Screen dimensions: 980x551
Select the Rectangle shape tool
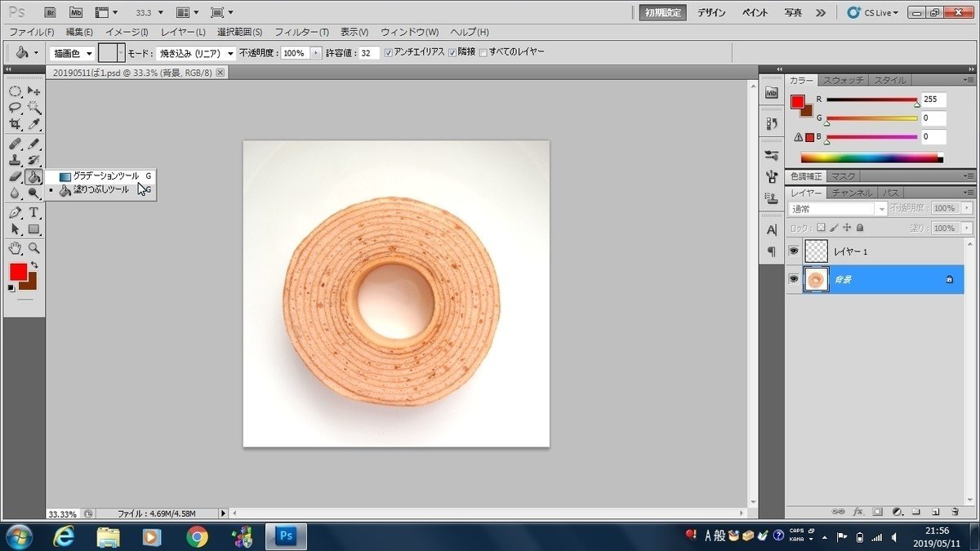[x=33, y=229]
